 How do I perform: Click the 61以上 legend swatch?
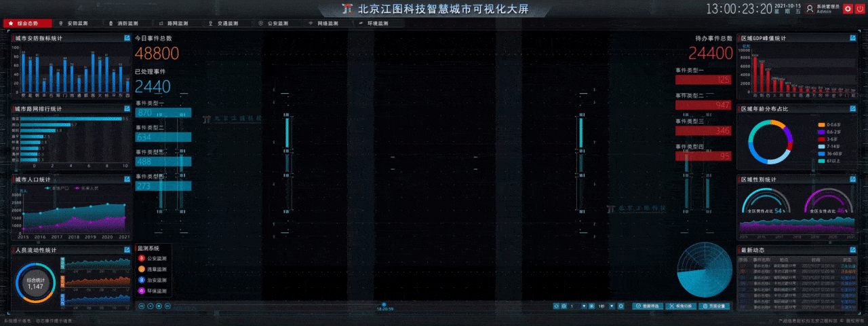821,161
